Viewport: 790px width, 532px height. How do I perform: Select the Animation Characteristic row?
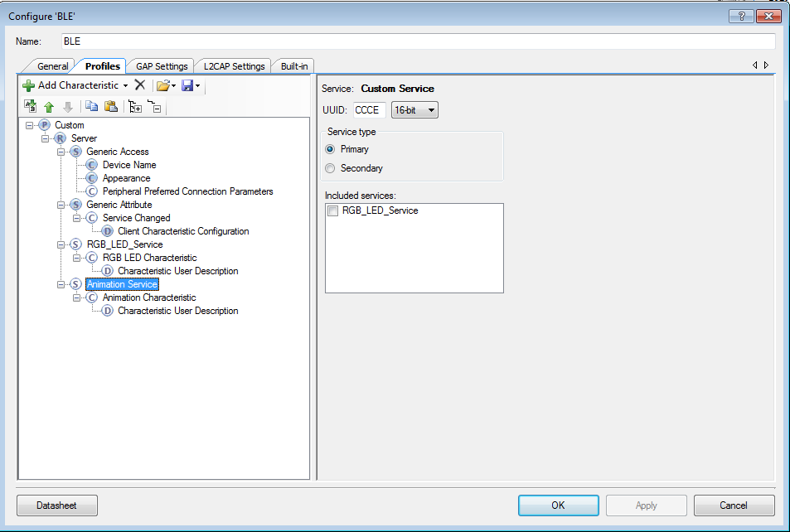[148, 297]
